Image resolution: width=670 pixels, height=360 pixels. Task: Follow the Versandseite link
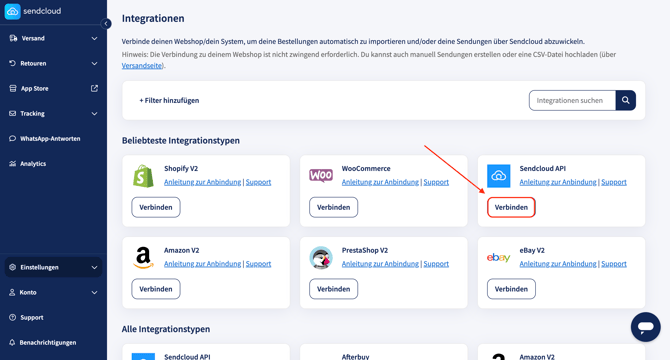[142, 66]
